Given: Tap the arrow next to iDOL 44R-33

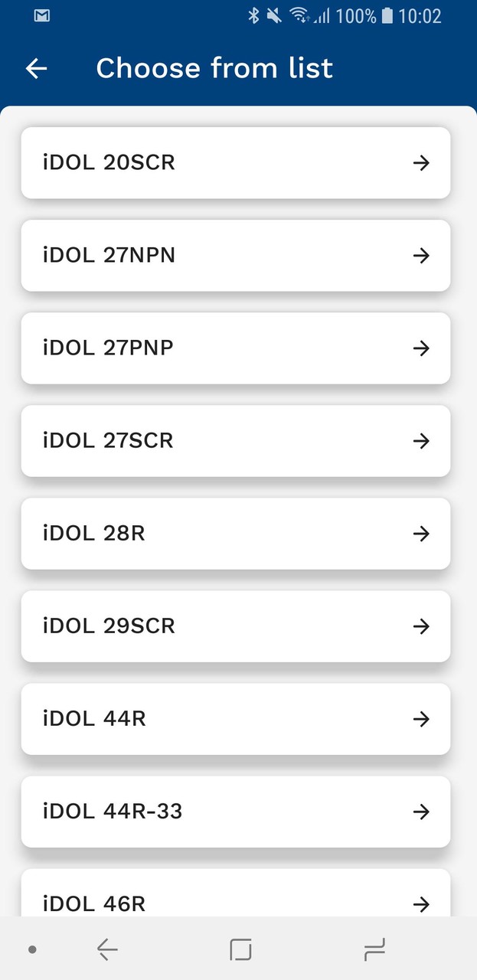Looking at the screenshot, I should (422, 812).
